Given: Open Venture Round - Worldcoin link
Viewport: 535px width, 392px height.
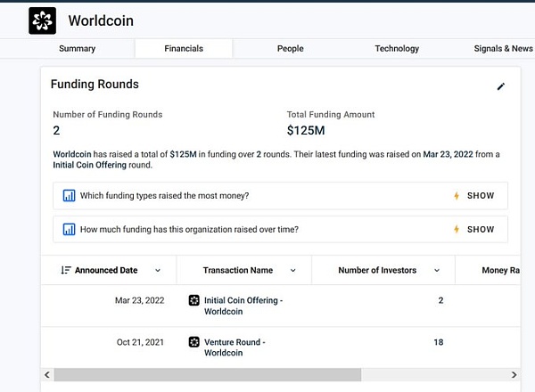Looking at the screenshot, I should click(x=235, y=347).
